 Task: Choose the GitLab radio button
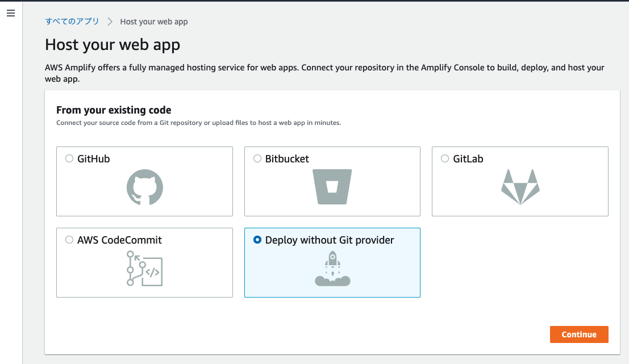tap(444, 158)
